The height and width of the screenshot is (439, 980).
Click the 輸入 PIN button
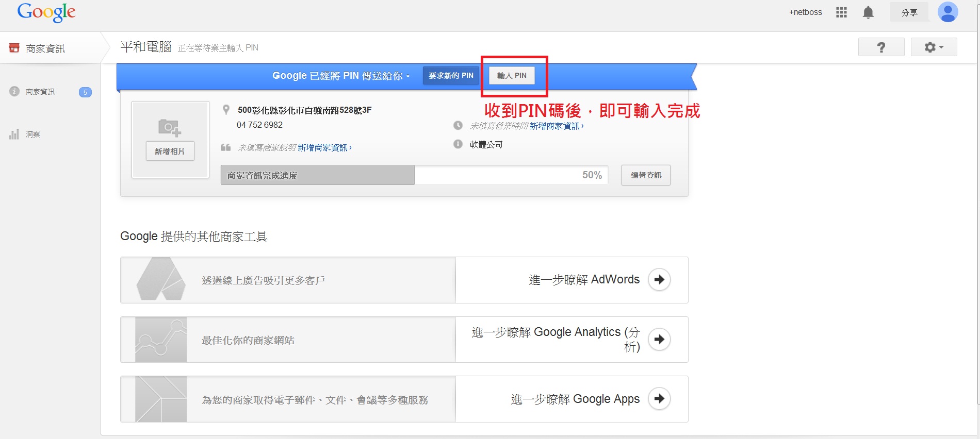pyautogui.click(x=512, y=75)
